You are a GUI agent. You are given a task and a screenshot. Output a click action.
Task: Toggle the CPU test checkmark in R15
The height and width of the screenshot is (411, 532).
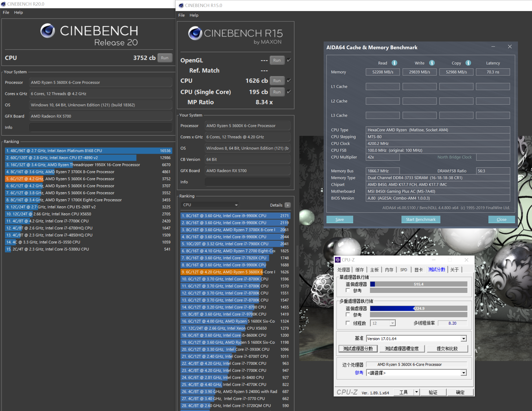click(x=289, y=80)
